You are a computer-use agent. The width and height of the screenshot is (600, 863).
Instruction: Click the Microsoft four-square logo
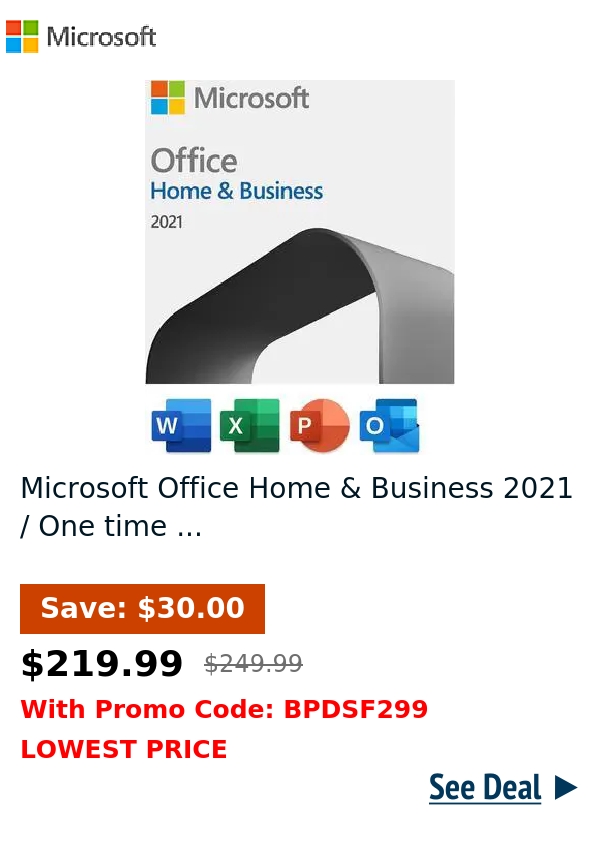[x=21, y=36]
